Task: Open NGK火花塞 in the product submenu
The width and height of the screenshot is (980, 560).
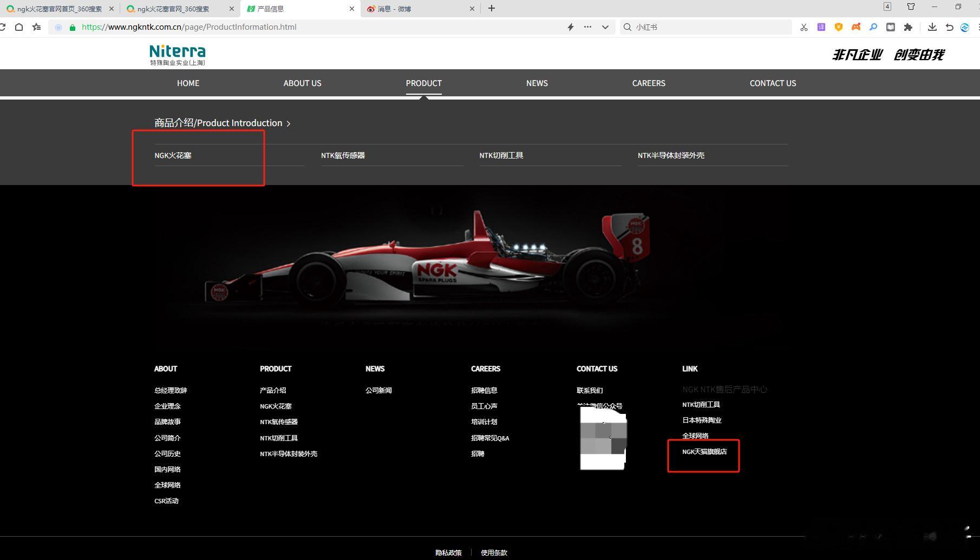Action: (x=173, y=155)
